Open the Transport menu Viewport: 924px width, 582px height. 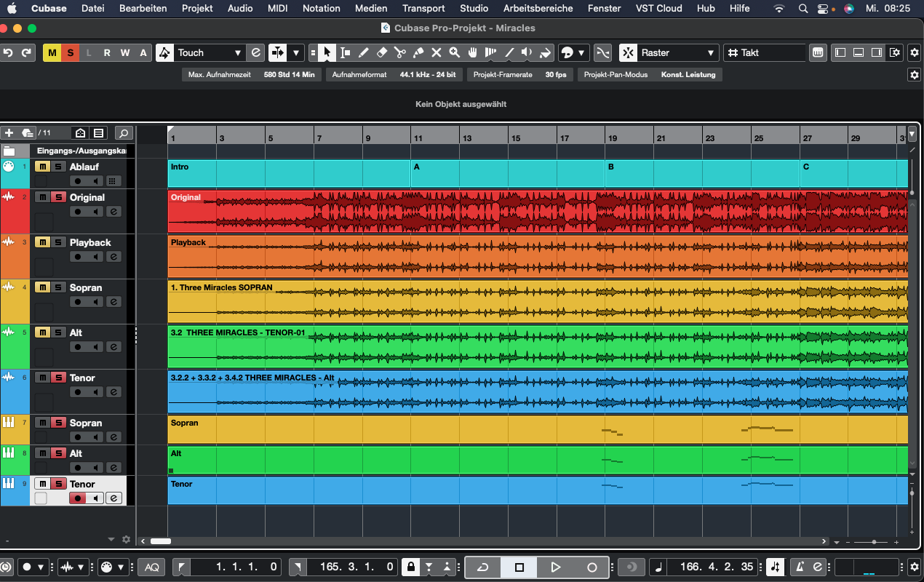(423, 8)
